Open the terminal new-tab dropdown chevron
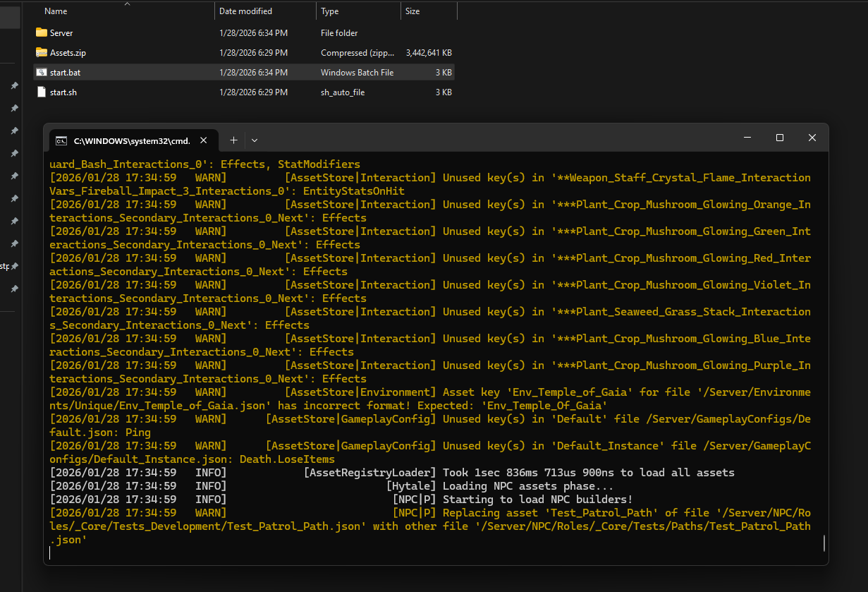 [x=255, y=140]
